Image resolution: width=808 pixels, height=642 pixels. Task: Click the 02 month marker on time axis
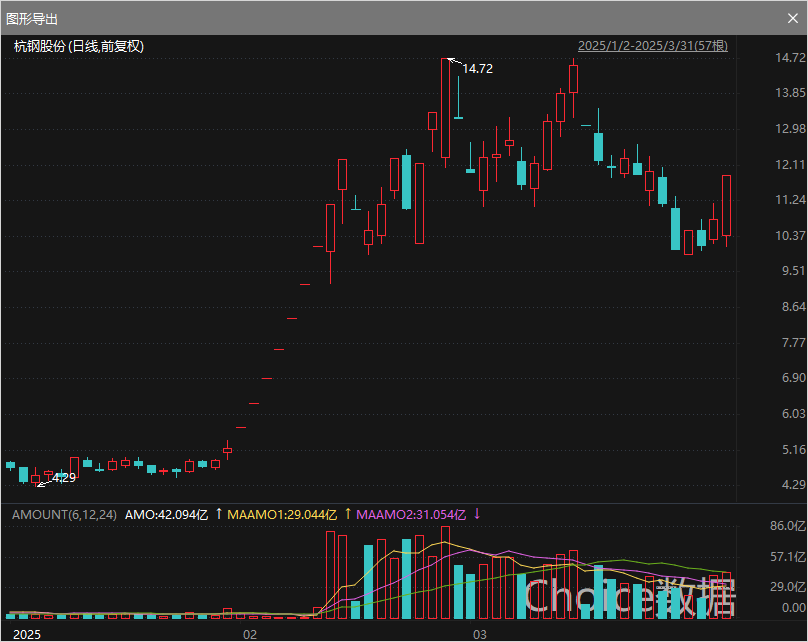click(x=250, y=634)
